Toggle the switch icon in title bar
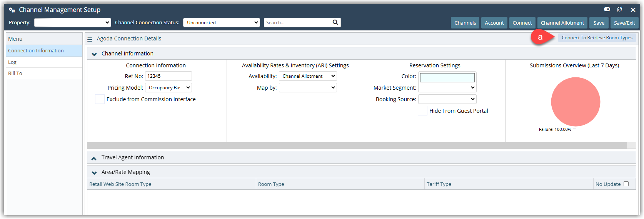Image resolution: width=644 pixels, height=219 pixels. click(607, 9)
